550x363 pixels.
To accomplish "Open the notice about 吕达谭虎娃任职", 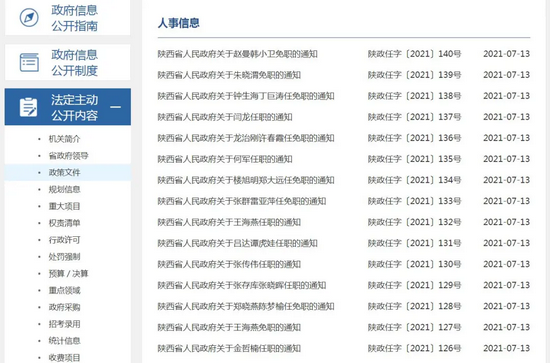I will [x=237, y=243].
